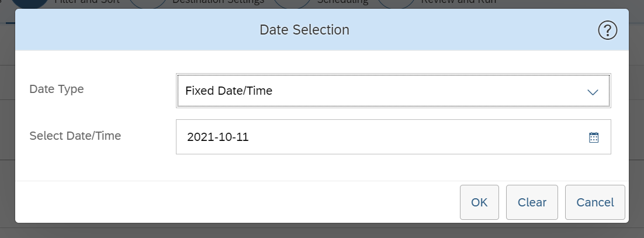This screenshot has height=238, width=644.
Task: Expand the Date Type chevron arrow
Action: point(593,92)
